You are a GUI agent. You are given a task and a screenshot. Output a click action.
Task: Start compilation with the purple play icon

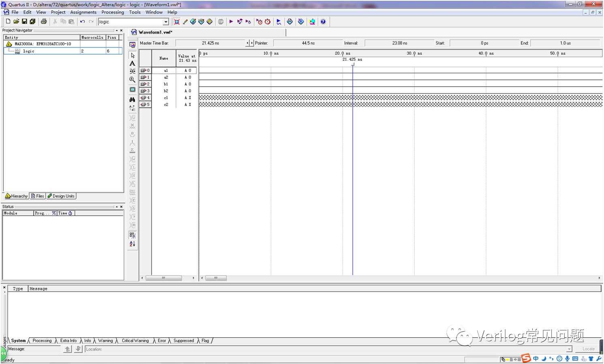pyautogui.click(x=231, y=21)
